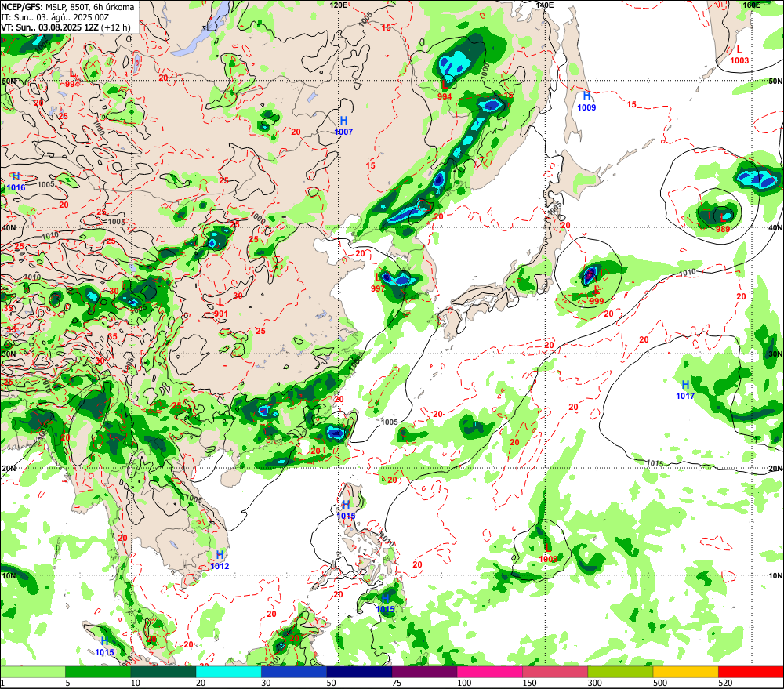Click the initial time IT line

(x=55, y=17)
